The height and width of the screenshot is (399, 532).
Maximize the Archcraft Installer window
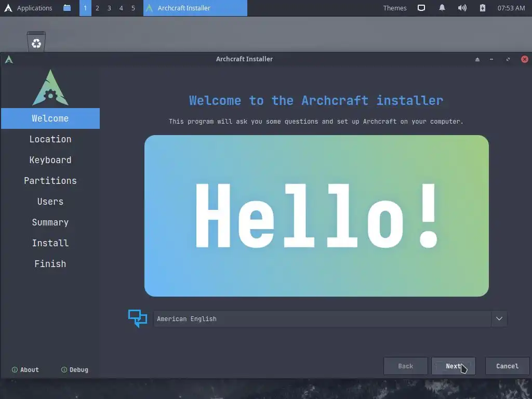pyautogui.click(x=508, y=59)
